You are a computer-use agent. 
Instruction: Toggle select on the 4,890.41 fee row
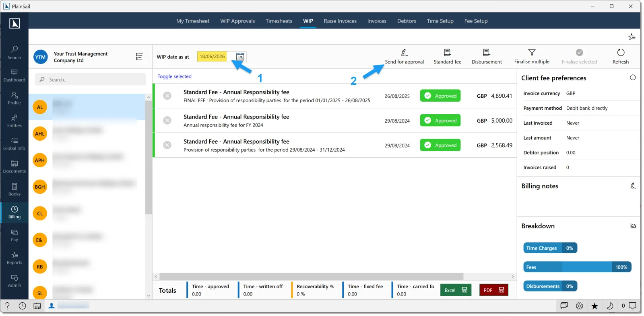pos(167,96)
